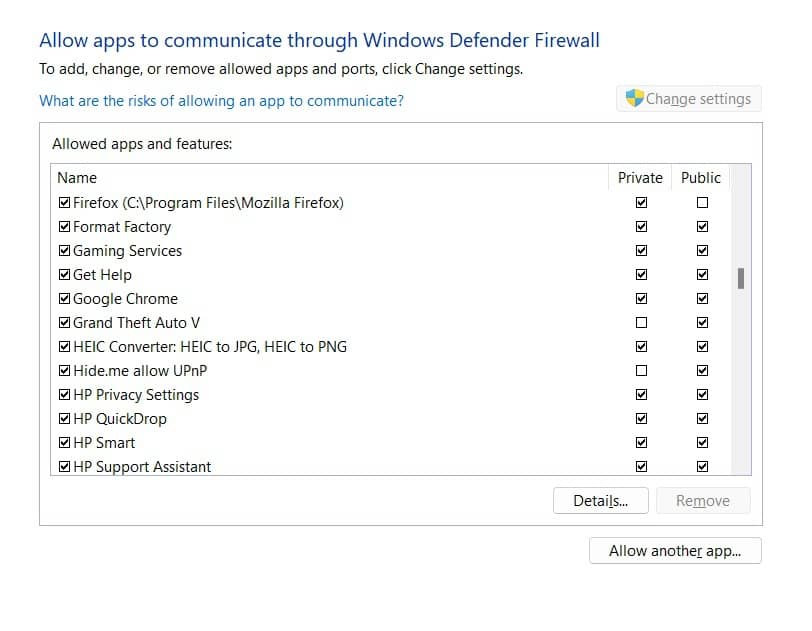
Task: Disable Gaming Services entry checkbox
Action: pyautogui.click(x=64, y=250)
